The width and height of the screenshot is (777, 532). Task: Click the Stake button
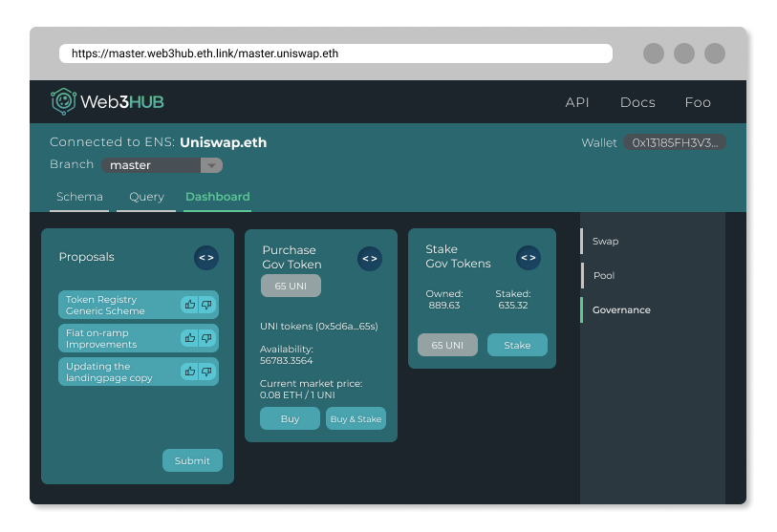point(517,345)
